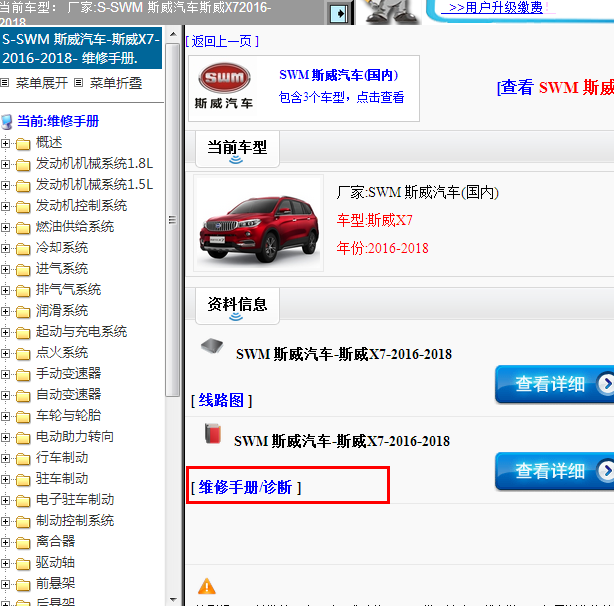614x606 pixels.
Task: Click folder icon of 润滑系统
Action: pos(23,312)
